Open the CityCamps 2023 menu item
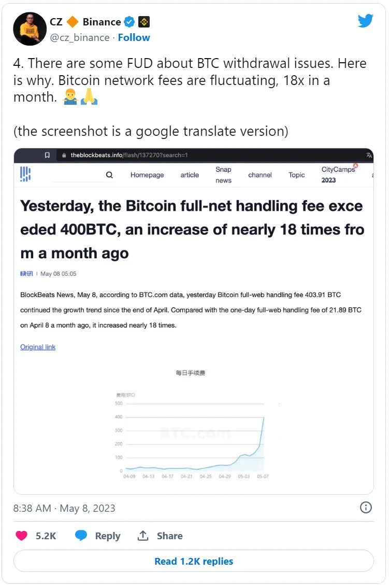Screen dimensions: 389x588 click(x=338, y=175)
